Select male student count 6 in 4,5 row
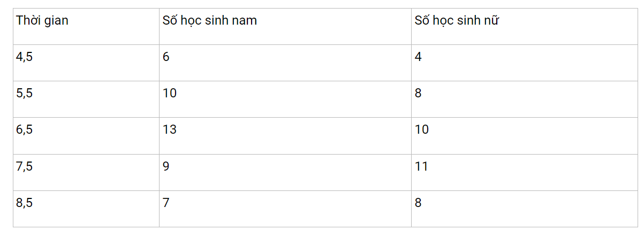Viewport: 644px width, 230px height. (x=166, y=57)
